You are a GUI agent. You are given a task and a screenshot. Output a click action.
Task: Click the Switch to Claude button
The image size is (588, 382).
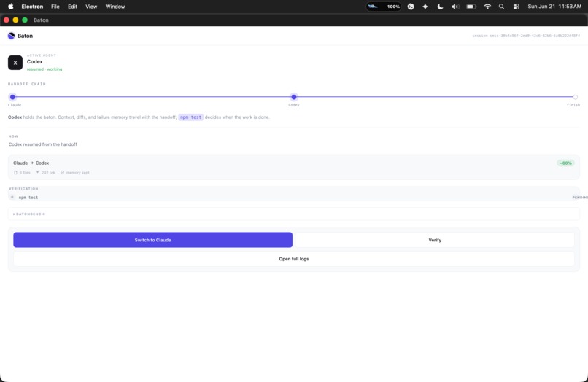(x=152, y=240)
